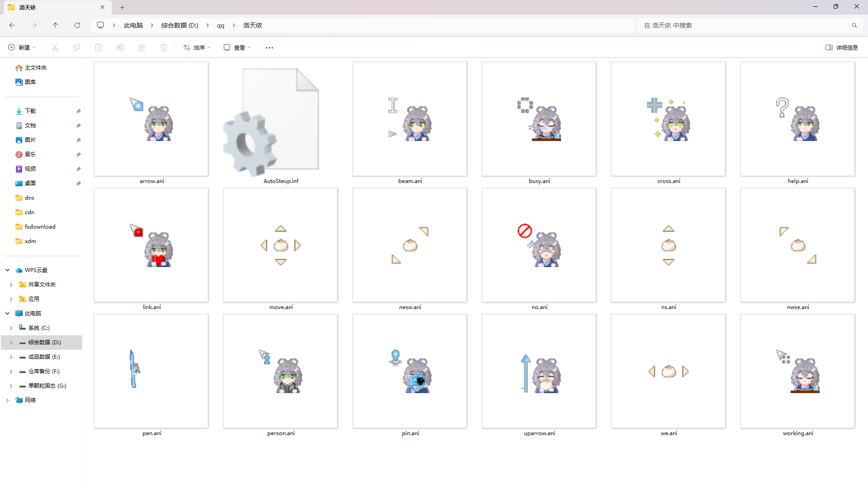
Task: Click the 新建 new item button
Action: tap(21, 47)
